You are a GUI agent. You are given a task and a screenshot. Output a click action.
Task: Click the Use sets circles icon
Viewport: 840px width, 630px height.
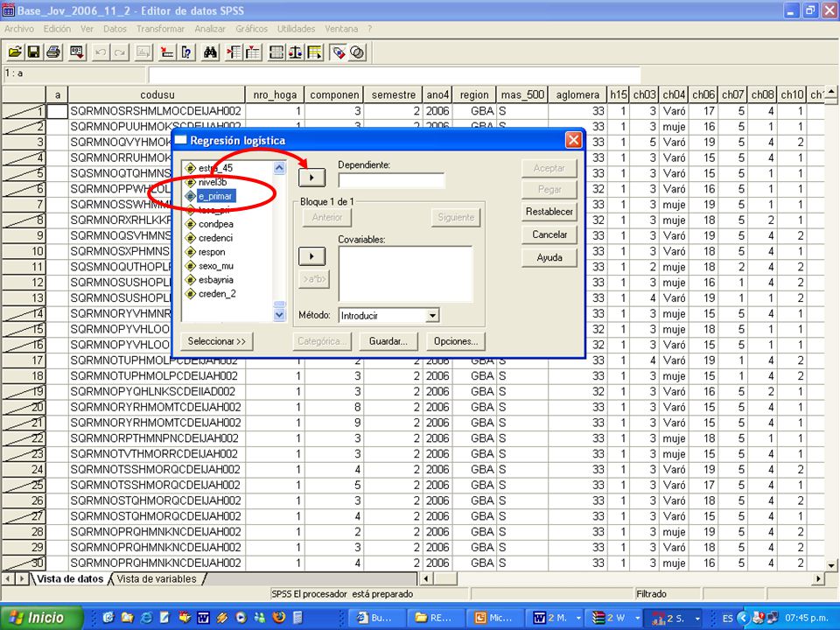point(357,52)
